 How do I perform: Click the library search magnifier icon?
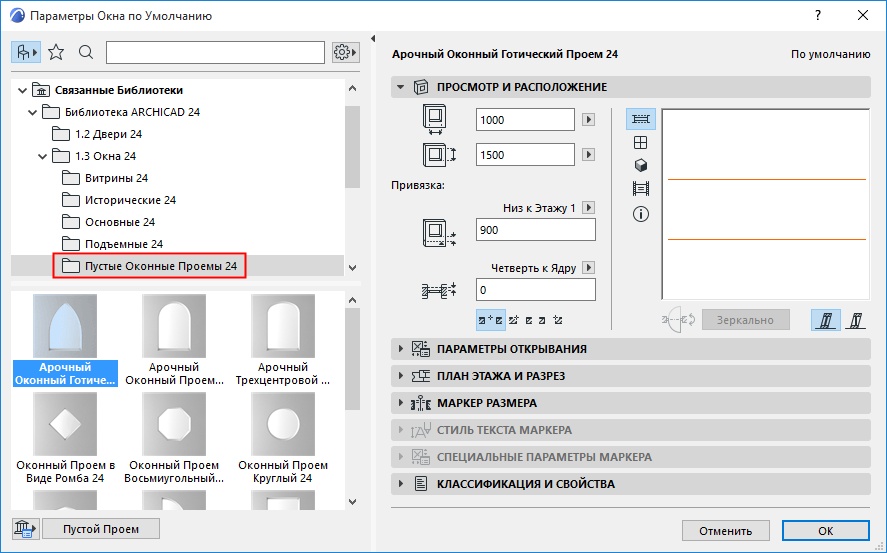(86, 52)
